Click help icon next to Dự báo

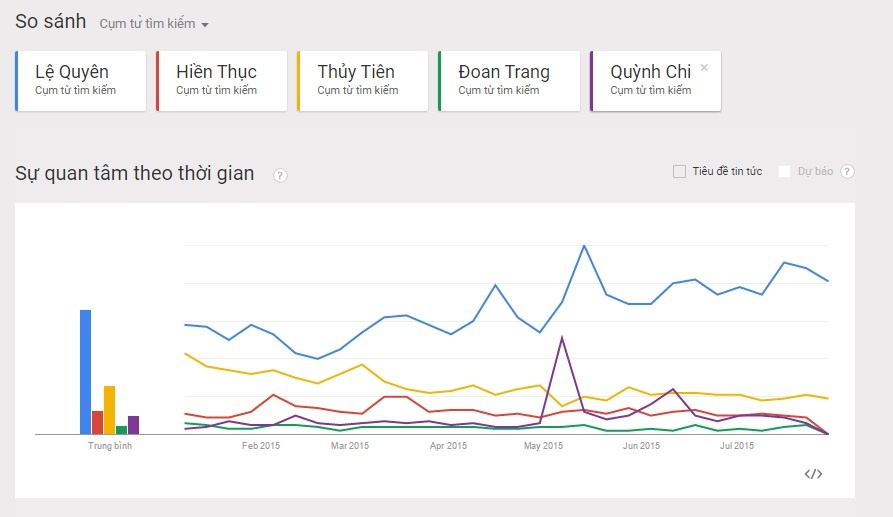[847, 172]
